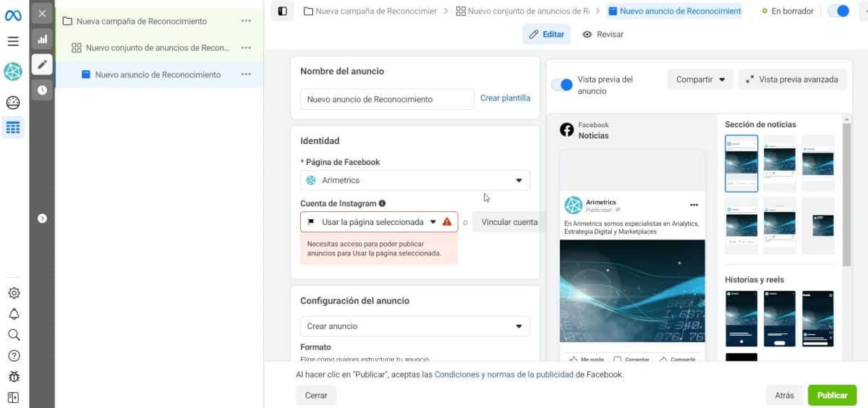Select the third Sección de noticias thumbnail

(x=818, y=163)
